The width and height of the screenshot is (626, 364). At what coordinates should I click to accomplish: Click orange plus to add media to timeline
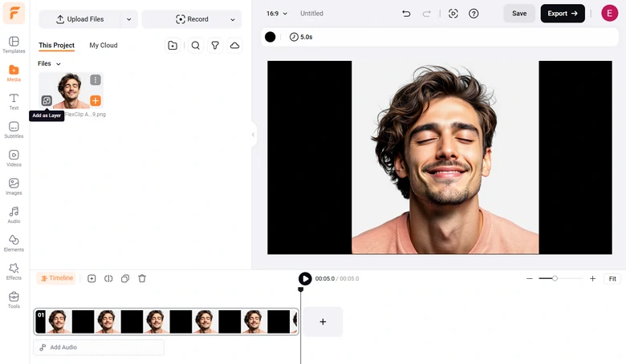[96, 100]
